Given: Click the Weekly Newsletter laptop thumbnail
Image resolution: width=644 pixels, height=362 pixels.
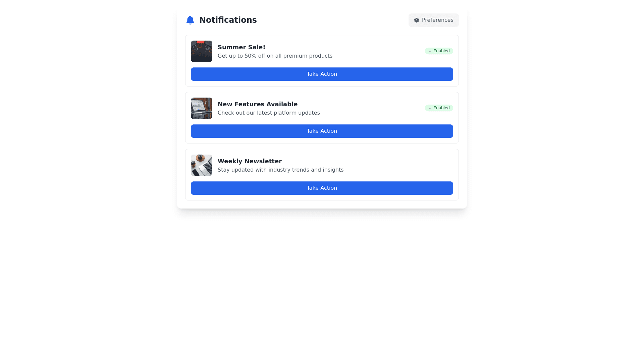Looking at the screenshot, I should (201, 165).
